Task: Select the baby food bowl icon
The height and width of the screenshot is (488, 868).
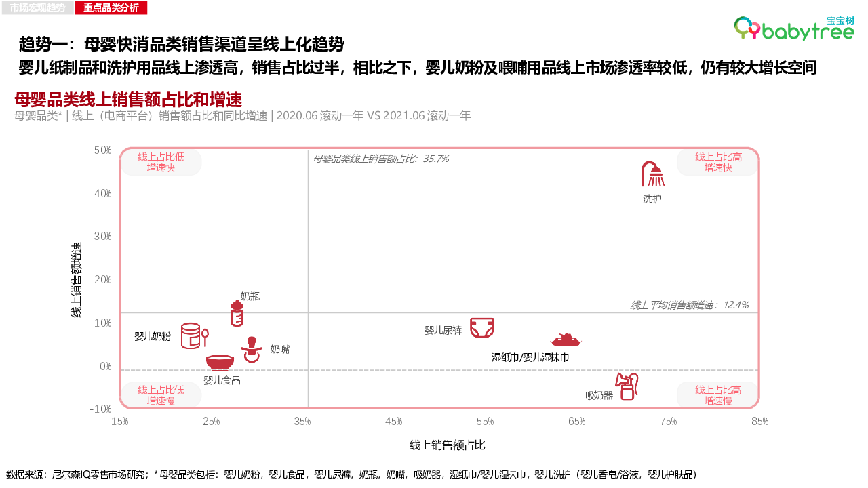Action: tap(220, 363)
